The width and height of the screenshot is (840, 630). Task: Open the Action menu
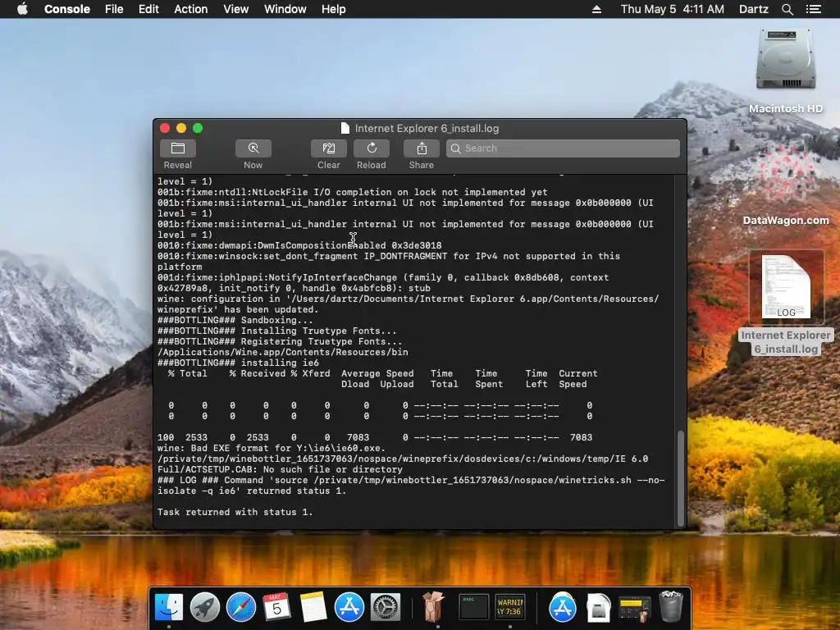[190, 9]
